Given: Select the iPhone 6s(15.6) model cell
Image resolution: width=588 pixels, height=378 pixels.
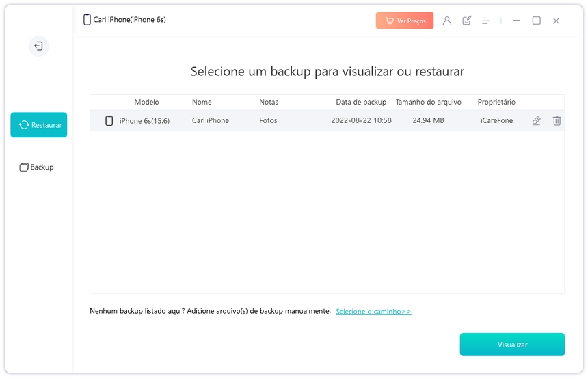Looking at the screenshot, I should (144, 121).
